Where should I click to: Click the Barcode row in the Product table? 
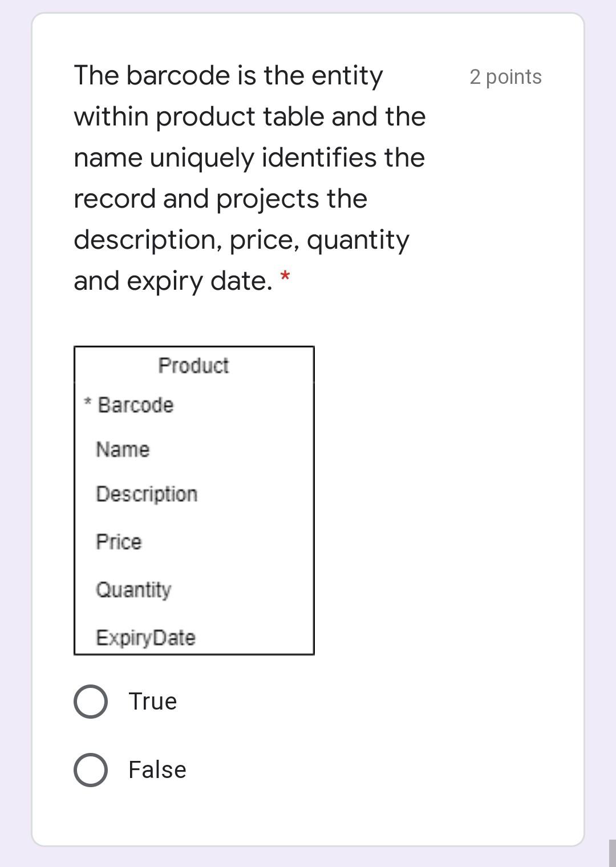135,405
